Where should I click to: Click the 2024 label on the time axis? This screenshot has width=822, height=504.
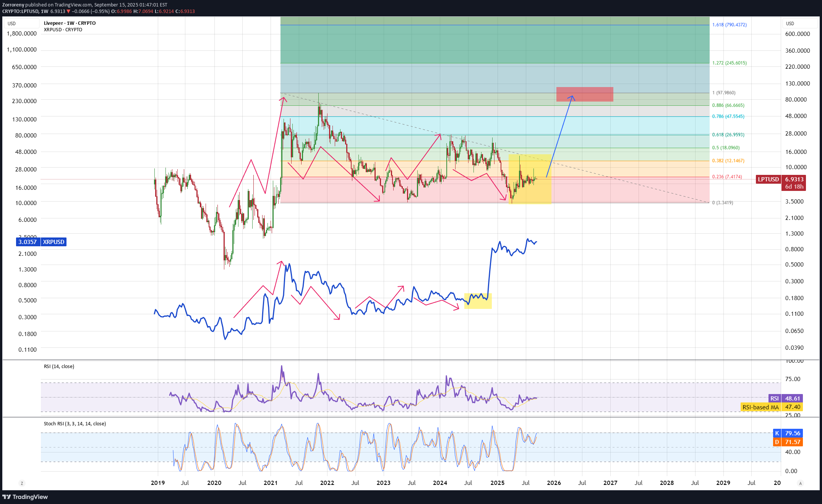(x=440, y=483)
